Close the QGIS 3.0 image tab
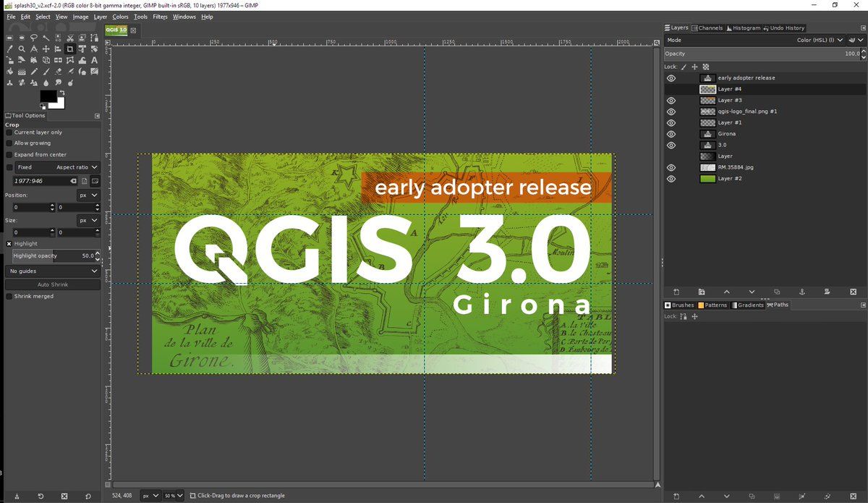The height and width of the screenshot is (503, 868). point(132,30)
